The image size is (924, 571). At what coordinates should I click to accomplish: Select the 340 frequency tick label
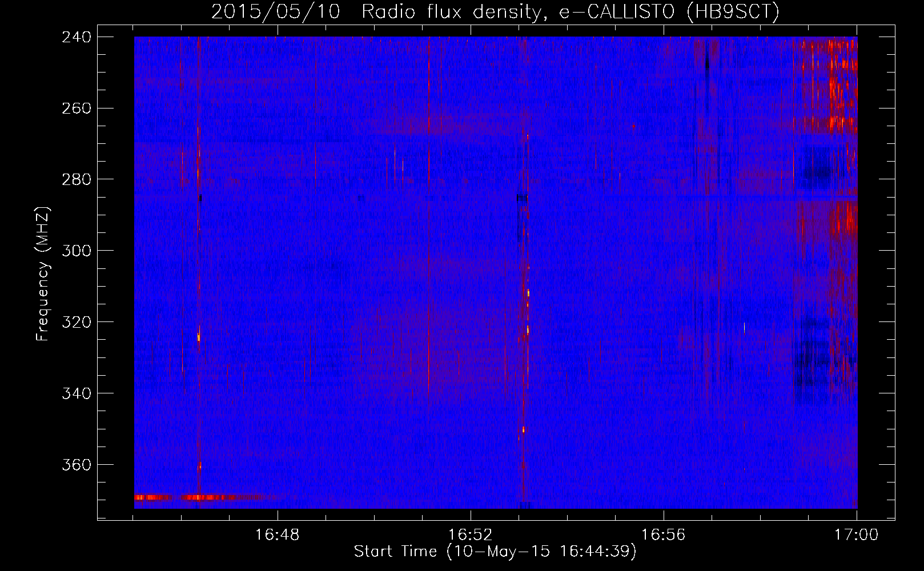(77, 394)
